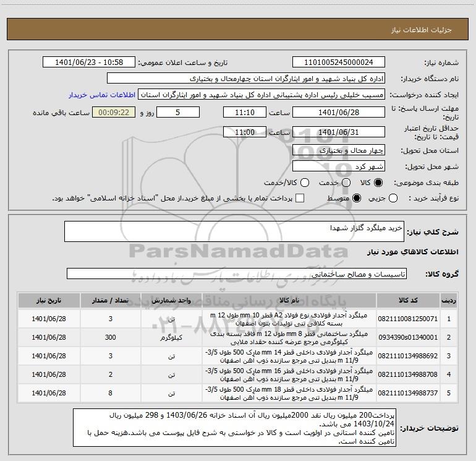This screenshot has height=461, width=476.
Task: Click the delivery city field شهر کرد
Action: (x=339, y=166)
